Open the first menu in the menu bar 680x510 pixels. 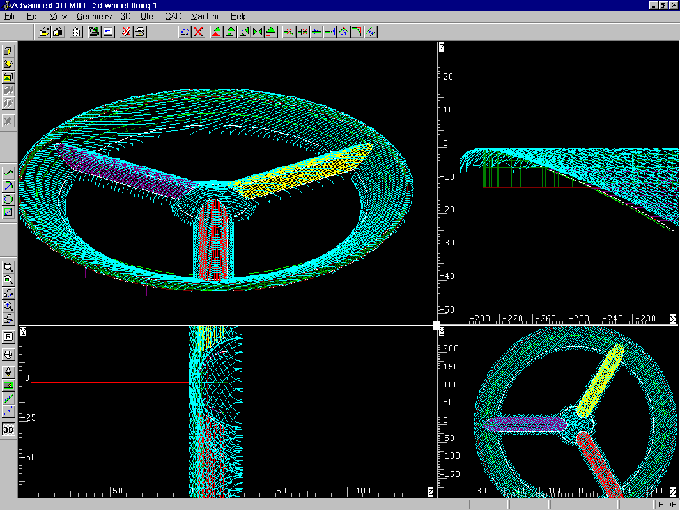(x=9, y=16)
